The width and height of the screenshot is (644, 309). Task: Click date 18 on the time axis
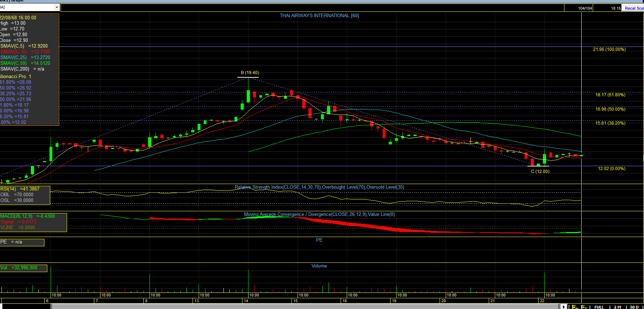coord(345,301)
